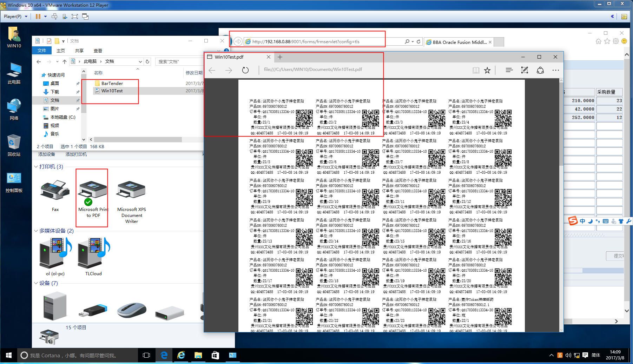The height and width of the screenshot is (364, 633).
Task: Switch to the 共享 ribbon tab
Action: pos(79,51)
